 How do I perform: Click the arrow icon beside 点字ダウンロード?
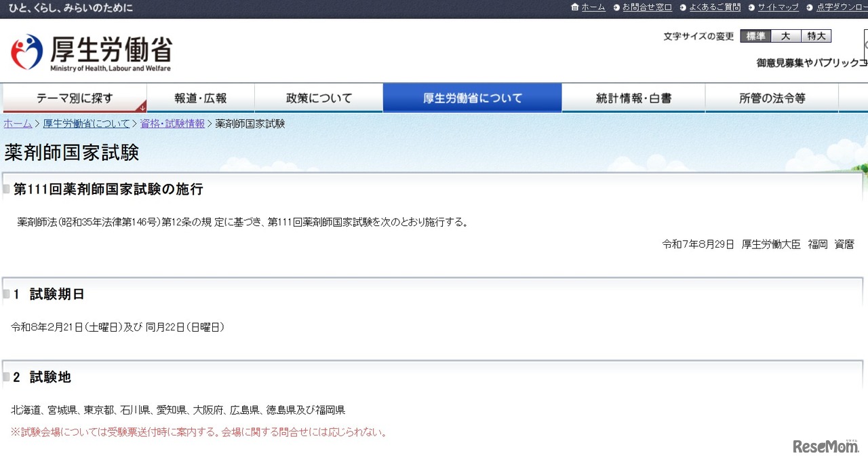tap(809, 7)
